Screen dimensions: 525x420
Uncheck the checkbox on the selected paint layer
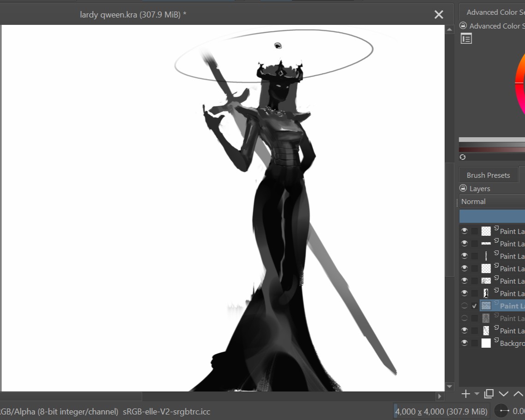(474, 306)
